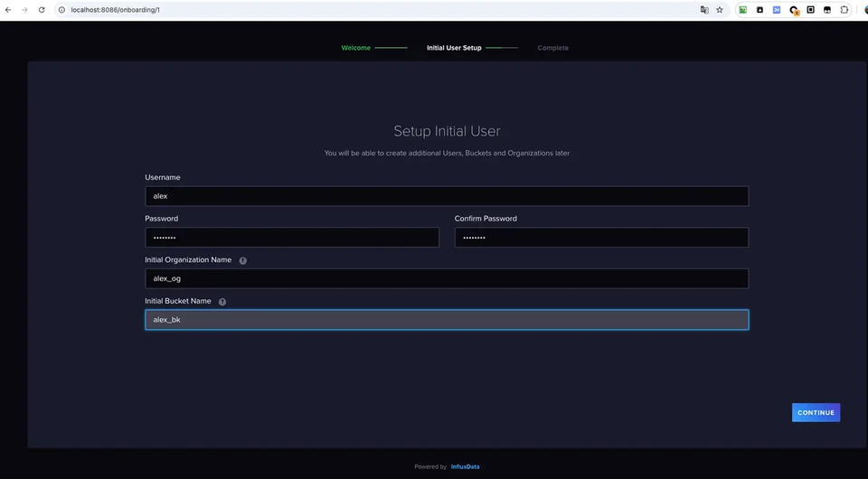Open help tooltip for Initial Bucket Name

tap(222, 302)
